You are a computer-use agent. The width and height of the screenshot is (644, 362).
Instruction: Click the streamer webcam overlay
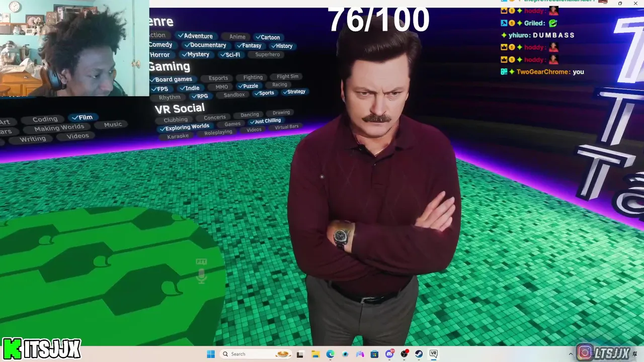point(74,48)
